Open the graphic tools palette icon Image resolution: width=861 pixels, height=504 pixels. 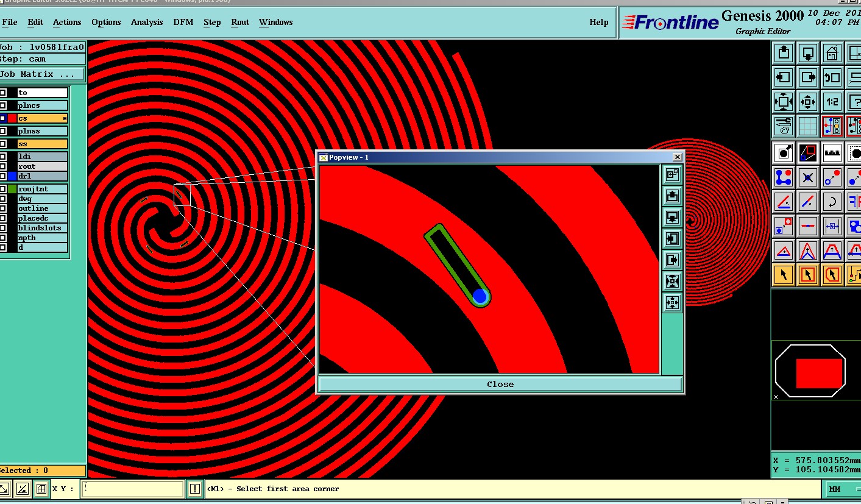pyautogui.click(x=784, y=126)
